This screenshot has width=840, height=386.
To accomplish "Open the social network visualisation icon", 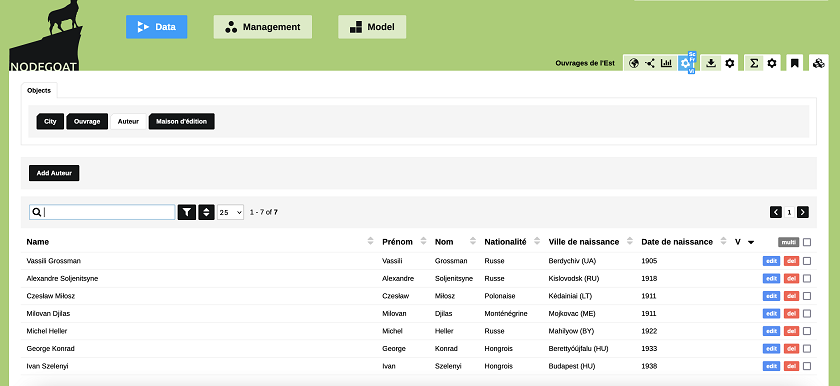I will (650, 63).
